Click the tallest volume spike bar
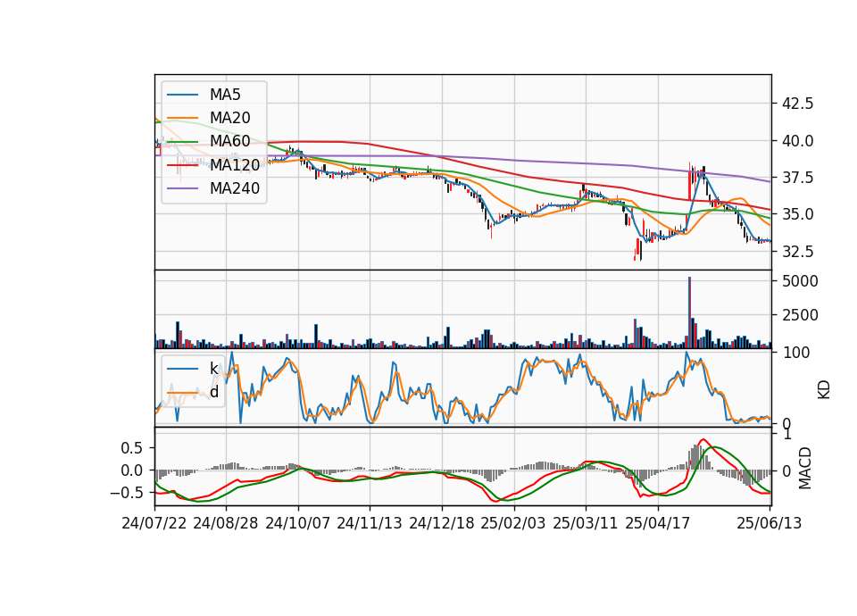This screenshot has width=857, height=616. [x=689, y=312]
